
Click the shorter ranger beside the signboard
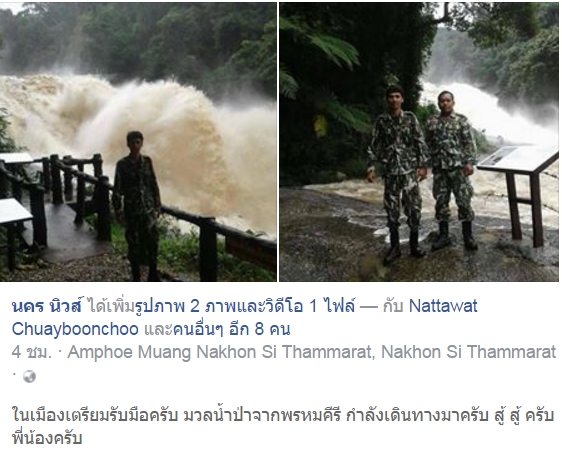coord(452,170)
